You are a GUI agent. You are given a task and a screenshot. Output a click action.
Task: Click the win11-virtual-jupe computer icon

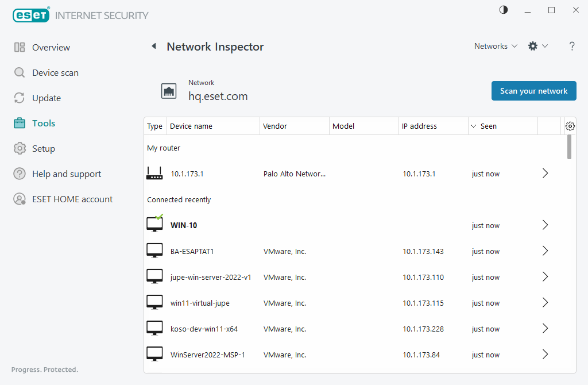(154, 302)
